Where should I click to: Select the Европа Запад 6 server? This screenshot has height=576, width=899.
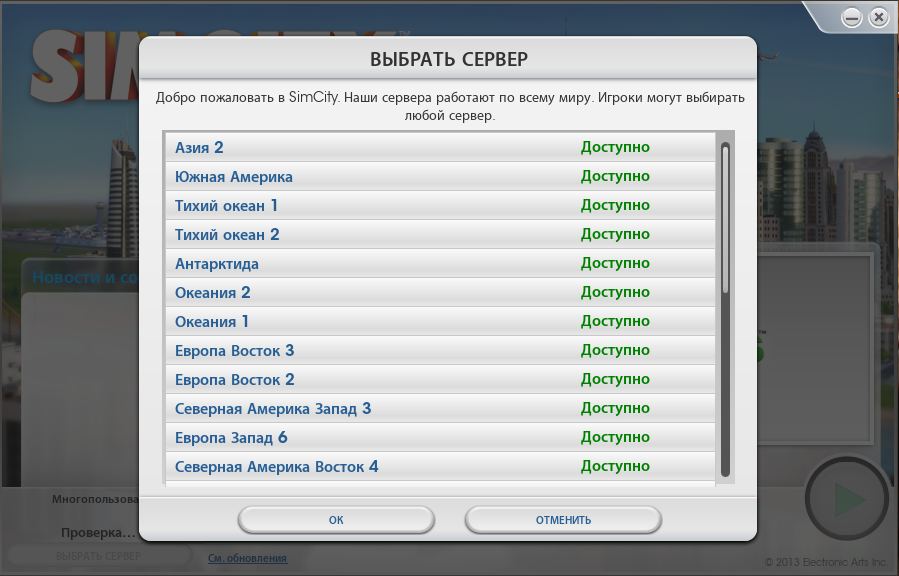440,437
